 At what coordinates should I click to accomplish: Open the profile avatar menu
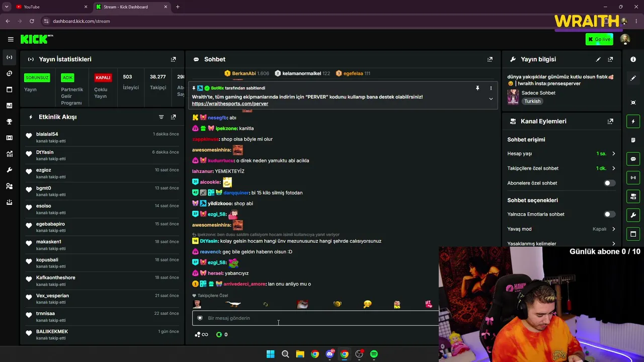tap(625, 39)
